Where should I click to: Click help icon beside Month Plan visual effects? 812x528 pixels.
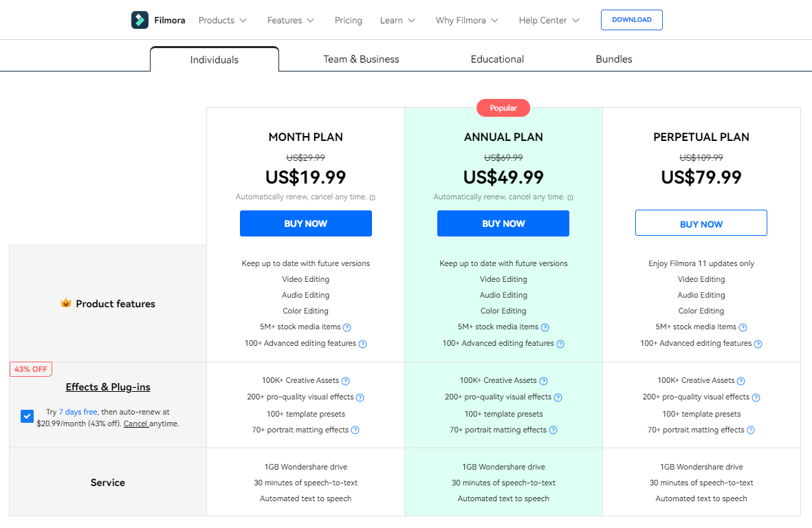(360, 397)
